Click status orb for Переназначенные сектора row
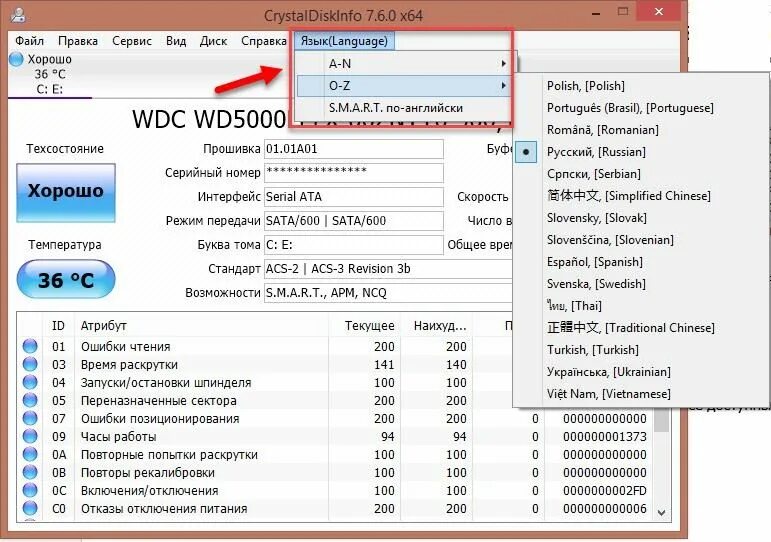The width and height of the screenshot is (771, 542). [x=30, y=400]
